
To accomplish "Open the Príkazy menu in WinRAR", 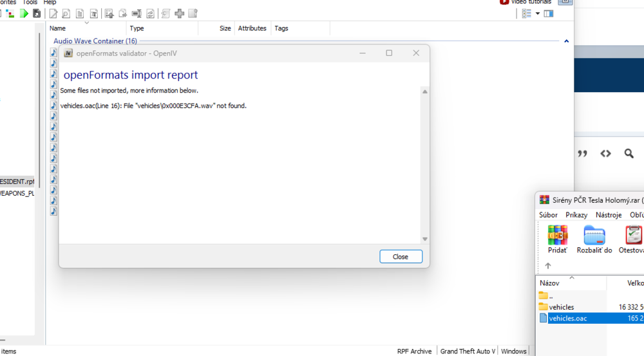I will point(576,215).
